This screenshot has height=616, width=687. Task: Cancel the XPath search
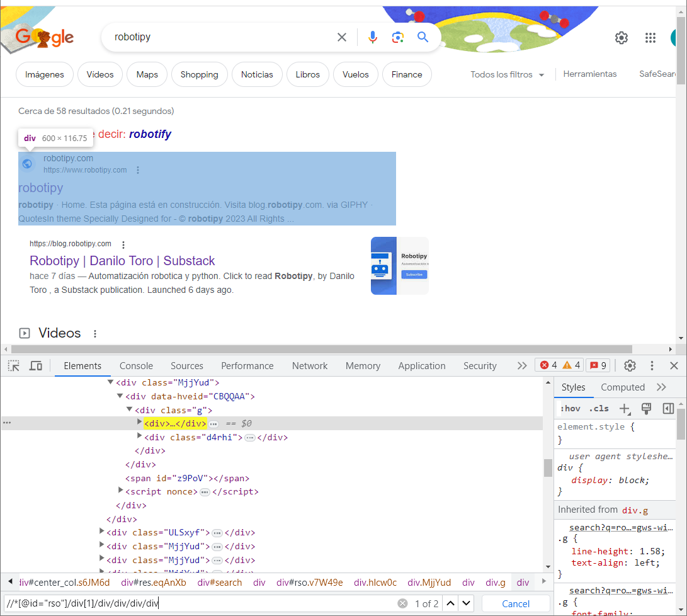click(516, 603)
